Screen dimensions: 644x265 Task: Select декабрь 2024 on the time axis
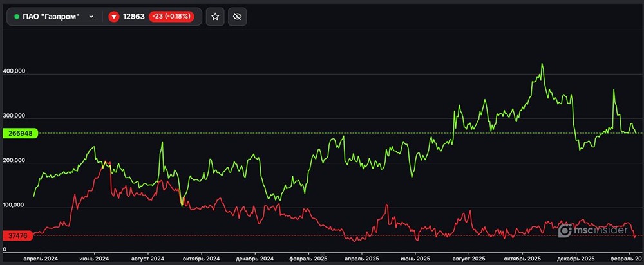pos(256,259)
